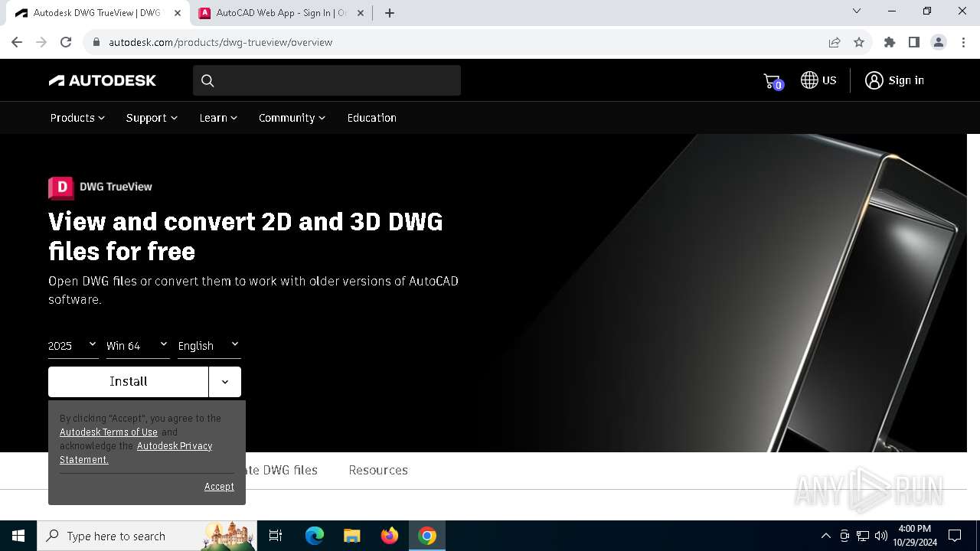Expand the Learn menu
This screenshot has height=551, width=980.
218,118
